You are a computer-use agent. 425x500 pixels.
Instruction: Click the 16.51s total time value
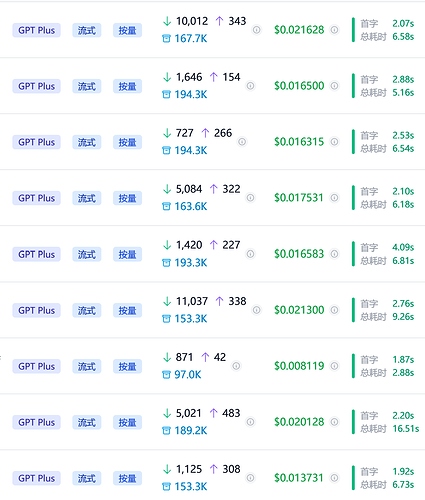(406, 429)
